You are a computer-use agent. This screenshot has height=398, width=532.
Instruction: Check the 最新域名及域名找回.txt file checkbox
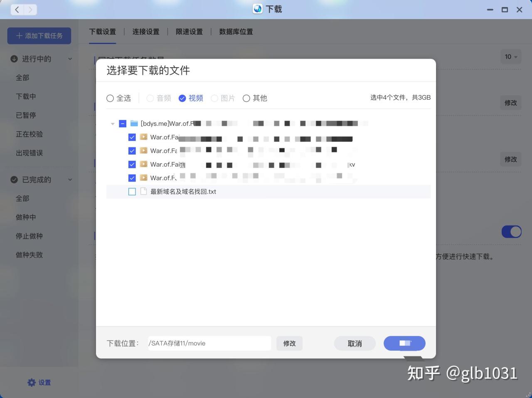[x=132, y=191]
